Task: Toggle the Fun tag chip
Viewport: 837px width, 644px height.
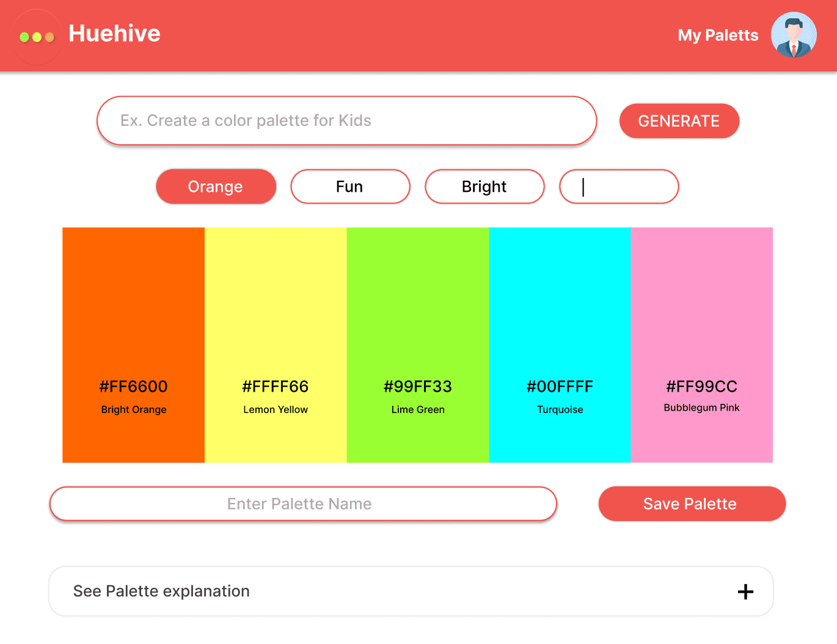Action: click(x=350, y=186)
